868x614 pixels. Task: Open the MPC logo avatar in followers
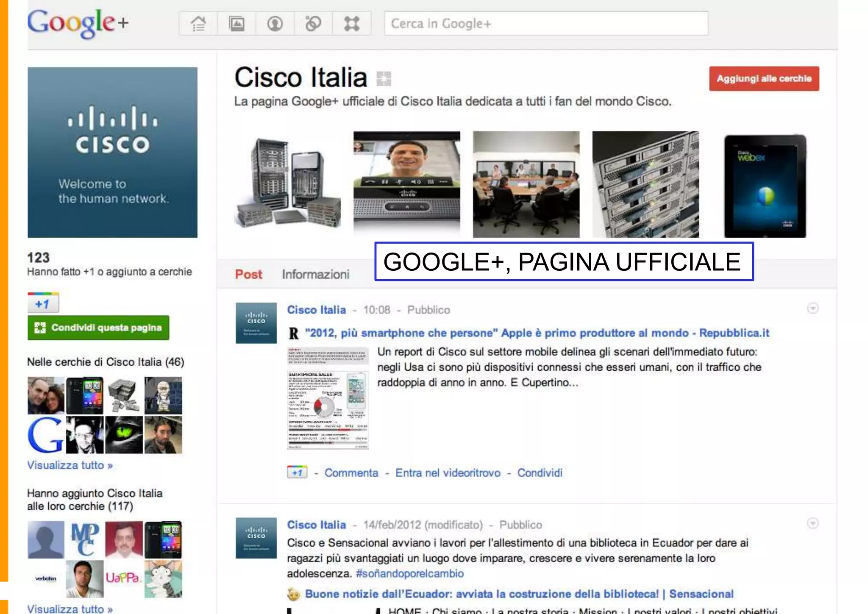click(x=85, y=539)
